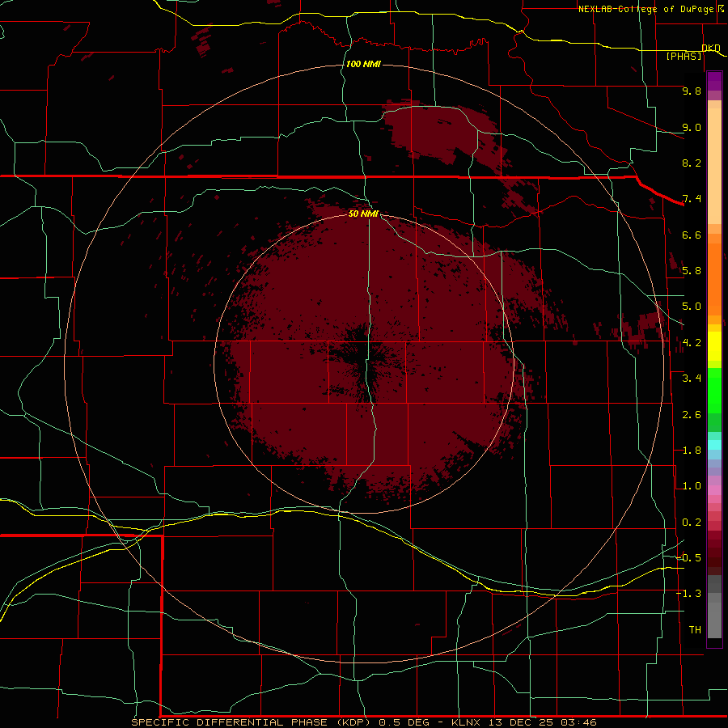Click the 4.2 scale value

[692, 343]
